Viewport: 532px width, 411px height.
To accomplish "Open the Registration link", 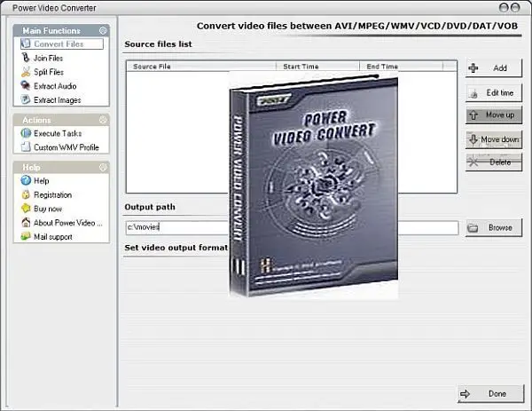I will [52, 195].
